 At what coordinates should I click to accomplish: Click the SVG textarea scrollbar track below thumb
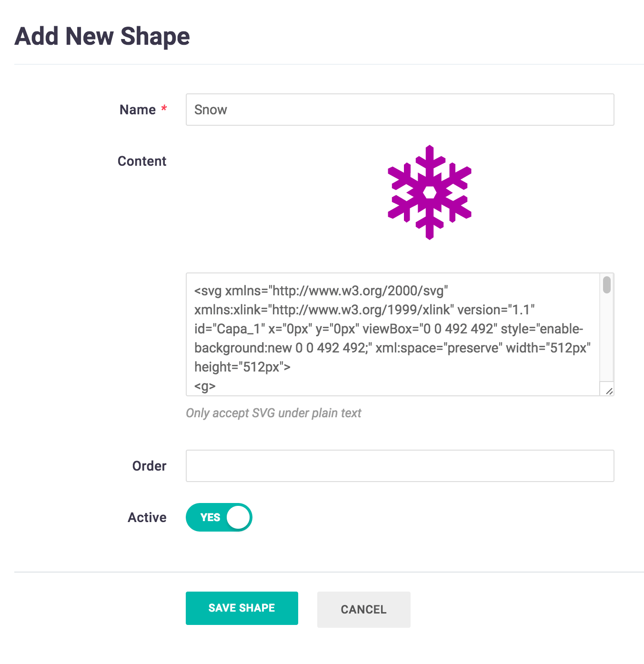[606, 343]
